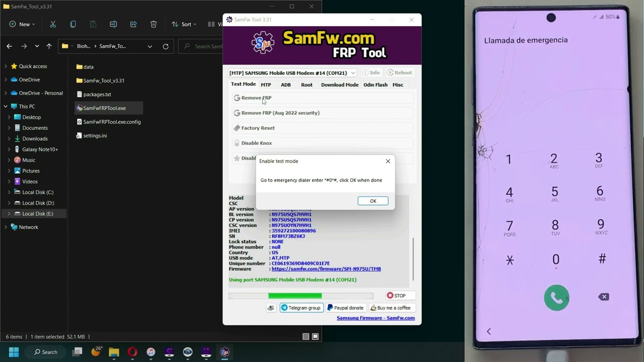This screenshot has height=362, width=644.
Task: Switch to the Misc tab
Action: (398, 85)
